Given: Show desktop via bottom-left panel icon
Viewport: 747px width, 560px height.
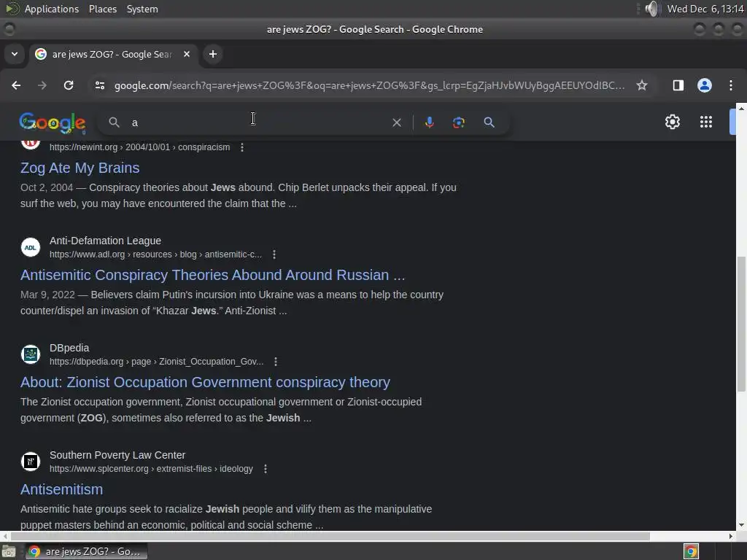Looking at the screenshot, I should [9, 551].
